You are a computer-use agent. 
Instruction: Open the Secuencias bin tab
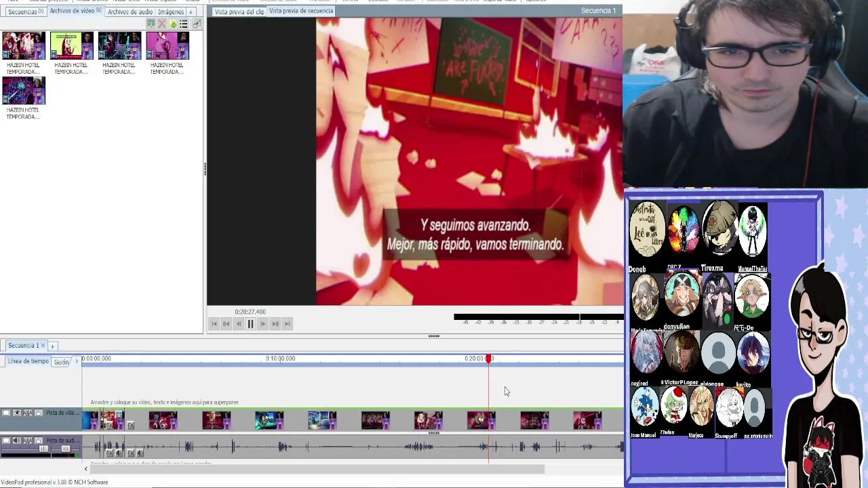click(x=25, y=12)
